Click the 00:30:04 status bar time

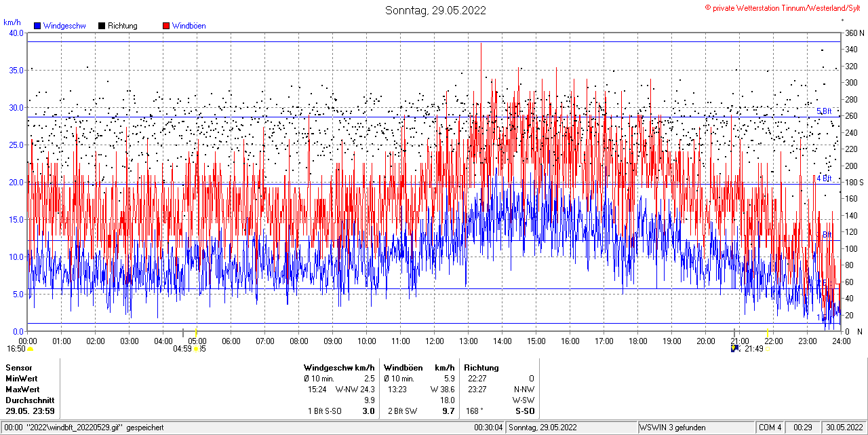(489, 428)
